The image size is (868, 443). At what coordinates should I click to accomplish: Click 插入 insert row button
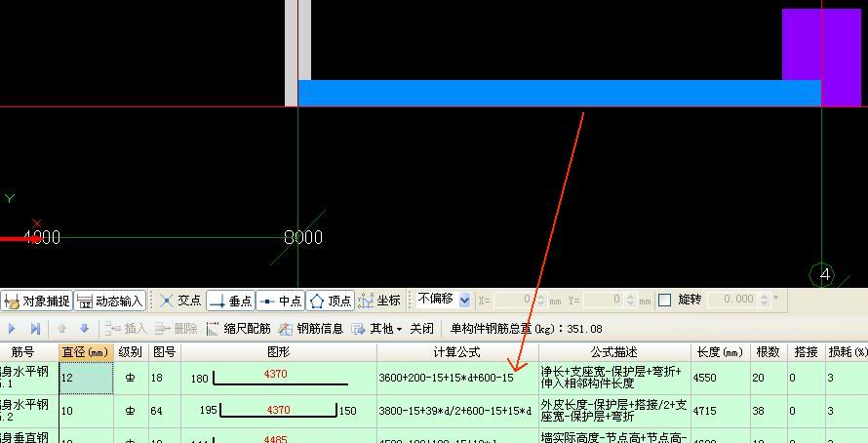[126, 329]
